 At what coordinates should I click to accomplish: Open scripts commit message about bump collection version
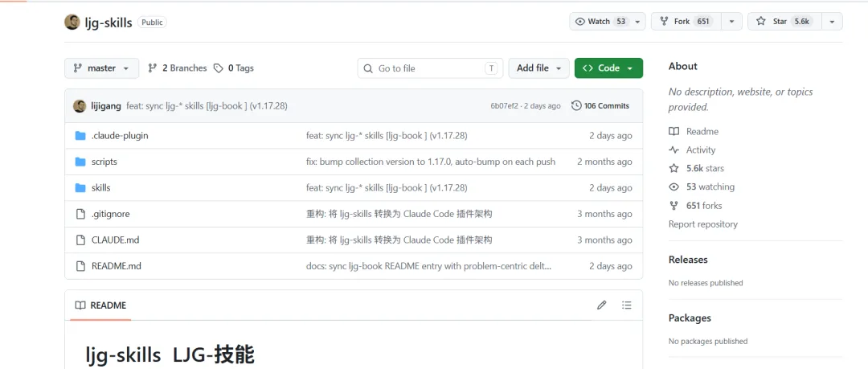click(431, 162)
